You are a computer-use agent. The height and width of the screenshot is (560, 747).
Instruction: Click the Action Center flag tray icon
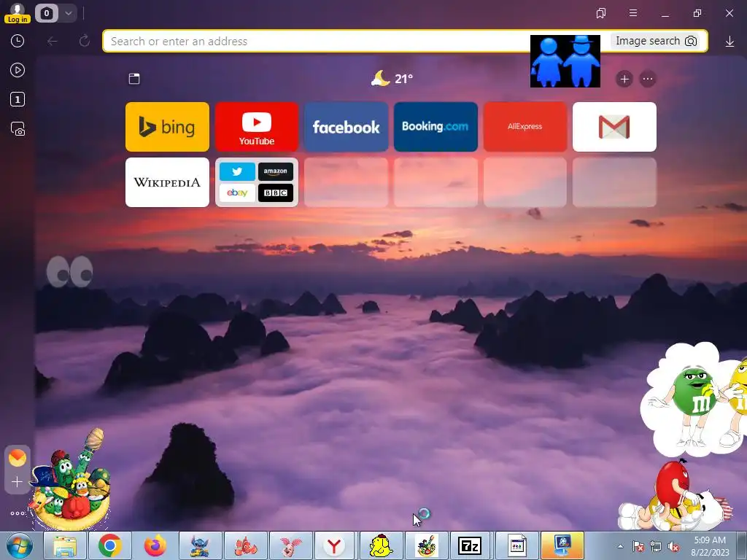638,547
